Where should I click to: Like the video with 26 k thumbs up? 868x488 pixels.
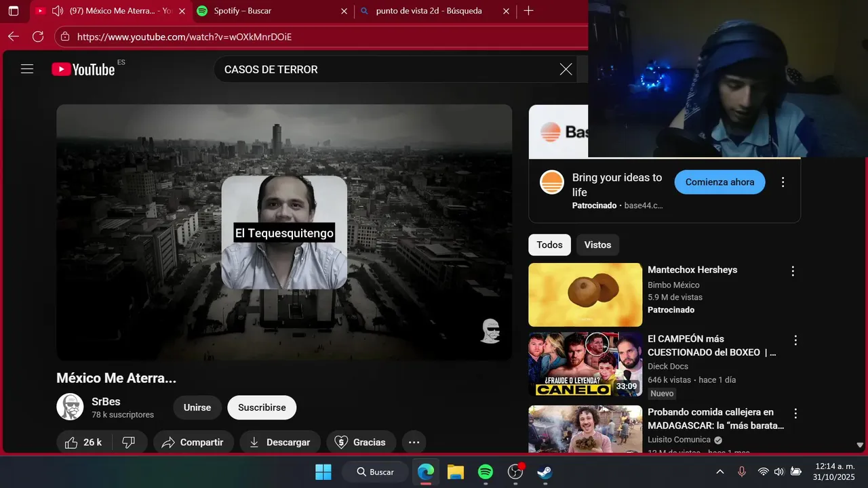pyautogui.click(x=83, y=442)
